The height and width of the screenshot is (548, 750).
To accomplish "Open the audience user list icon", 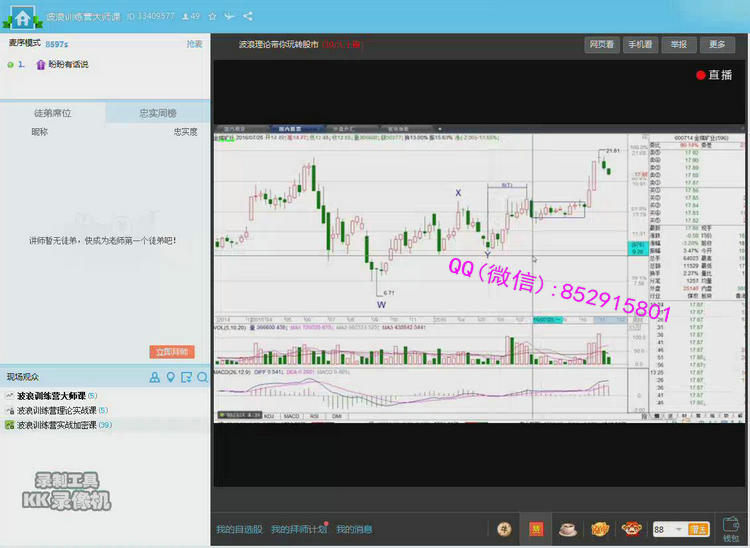I will pos(155,377).
